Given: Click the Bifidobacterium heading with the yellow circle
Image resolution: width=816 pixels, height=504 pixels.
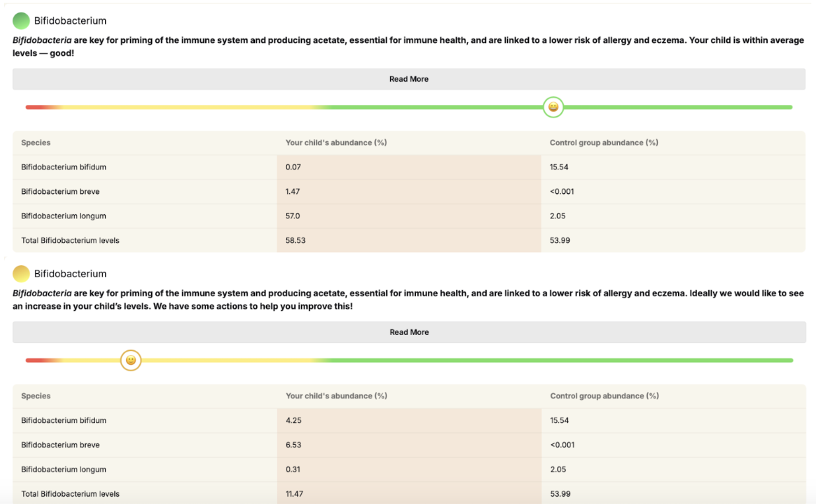Looking at the screenshot, I should (70, 274).
